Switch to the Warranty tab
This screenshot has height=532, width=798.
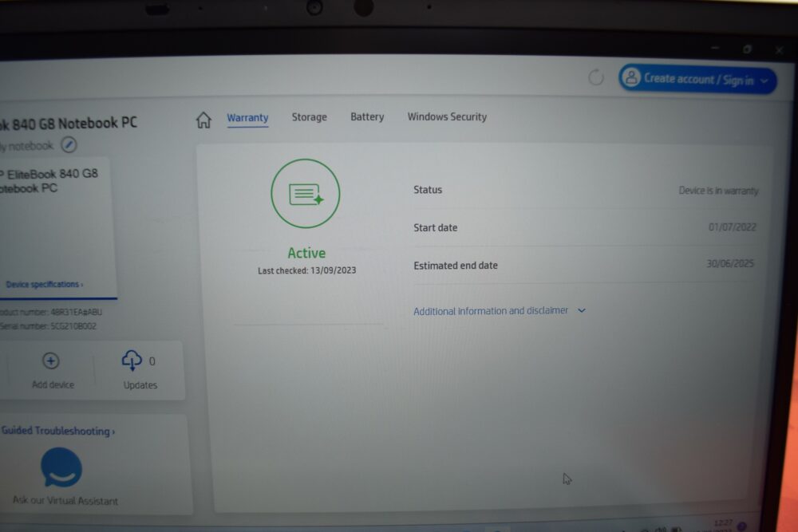247,117
